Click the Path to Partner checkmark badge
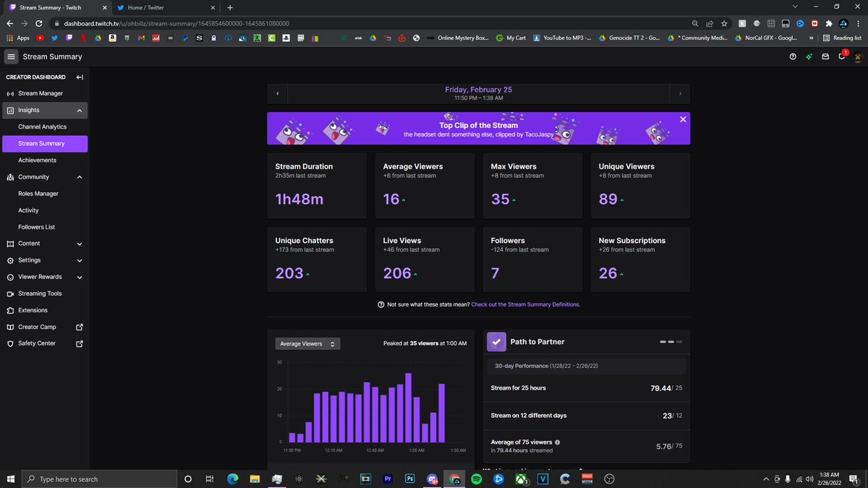The image size is (868, 488). 496,341
